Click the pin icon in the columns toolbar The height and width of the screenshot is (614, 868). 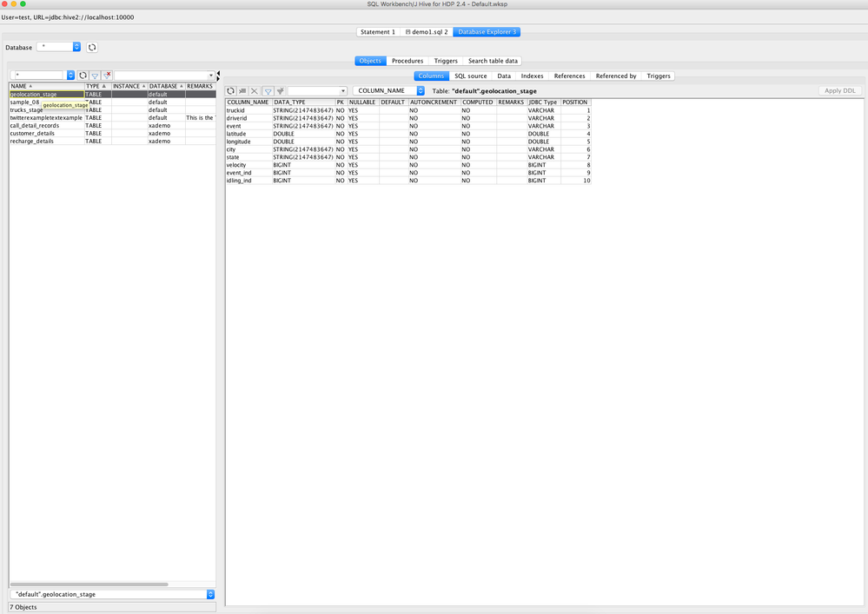243,90
